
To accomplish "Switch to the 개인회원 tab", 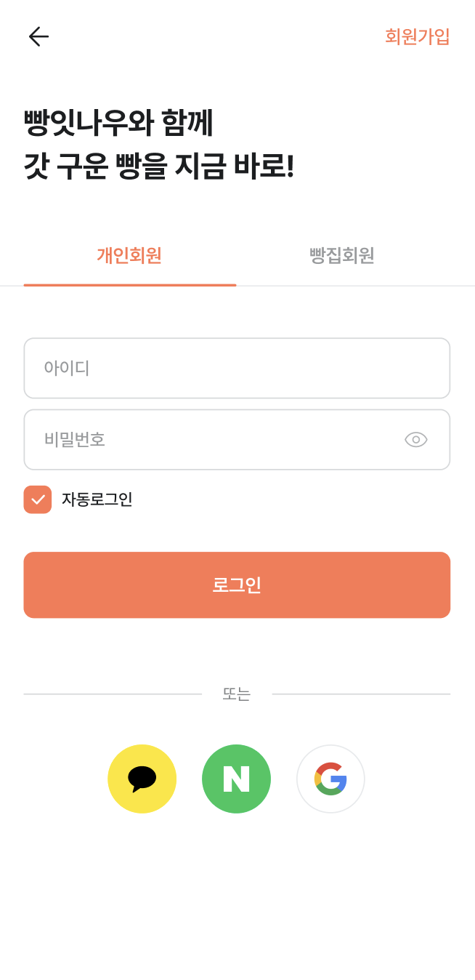I will (x=129, y=256).
